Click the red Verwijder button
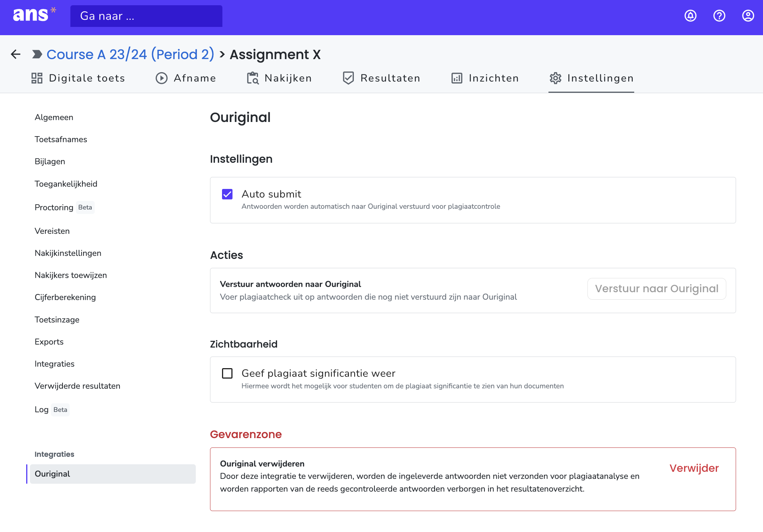This screenshot has width=763, height=532. coord(694,468)
